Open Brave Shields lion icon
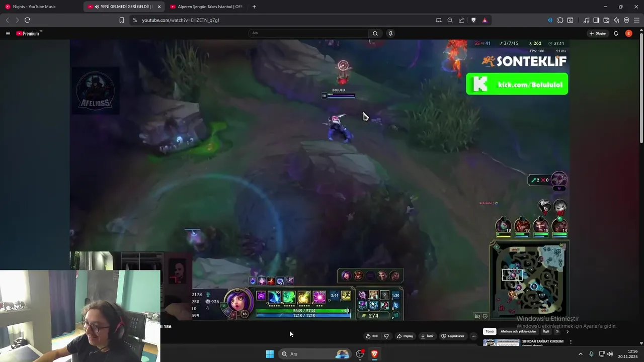Viewport: 644px width, 362px height. click(x=473, y=20)
